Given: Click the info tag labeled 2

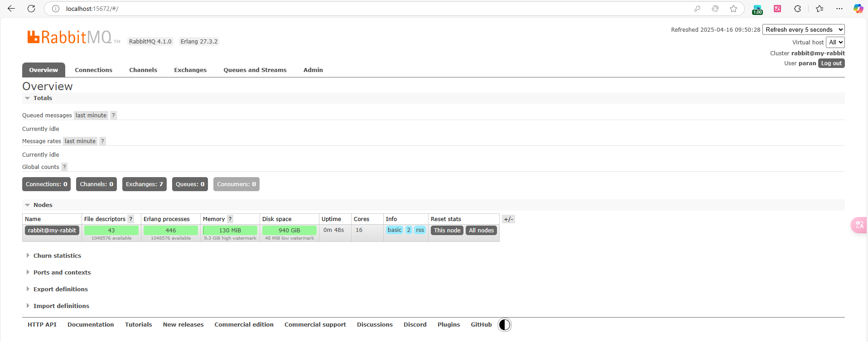Looking at the screenshot, I should click(409, 230).
